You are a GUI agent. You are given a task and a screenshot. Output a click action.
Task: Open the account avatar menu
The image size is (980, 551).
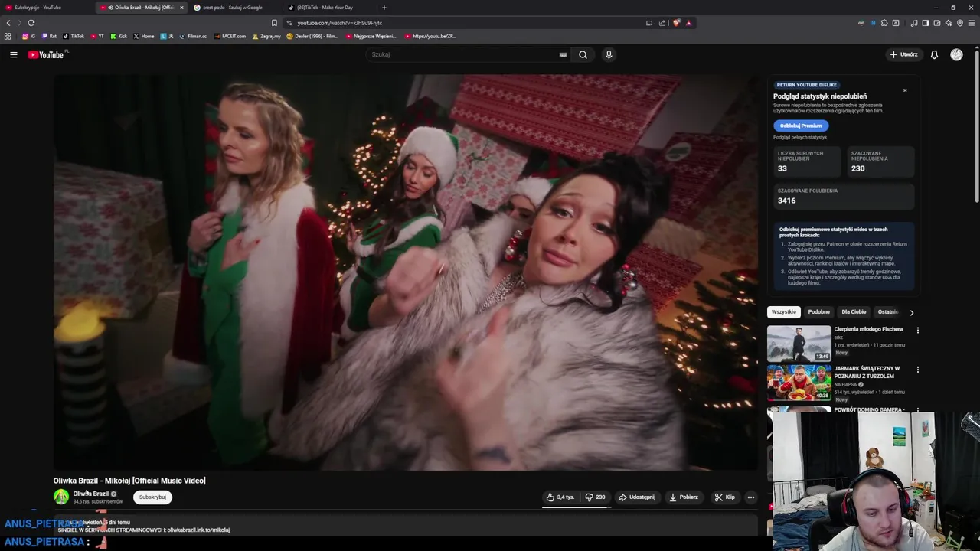pos(956,54)
